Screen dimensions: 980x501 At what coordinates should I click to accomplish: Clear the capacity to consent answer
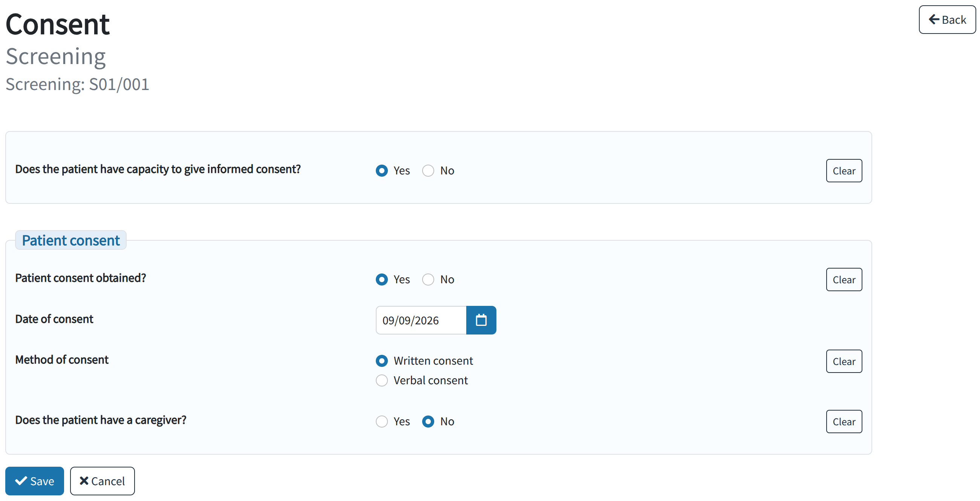(x=844, y=171)
